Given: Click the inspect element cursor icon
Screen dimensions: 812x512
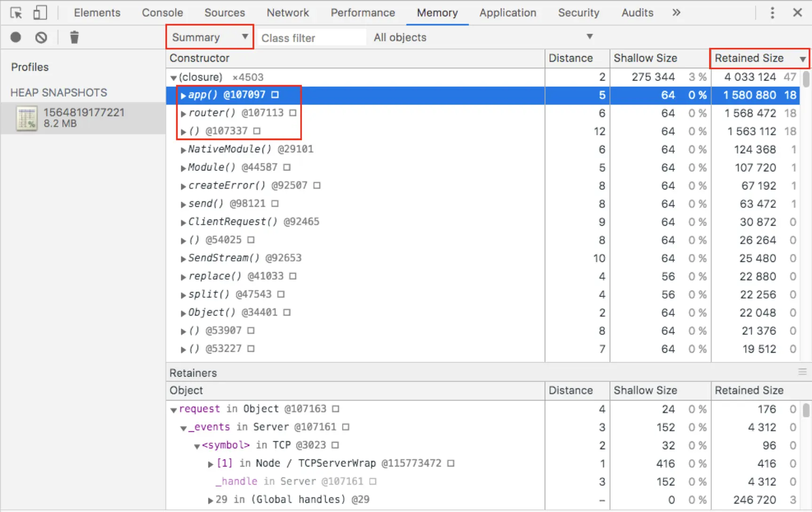Looking at the screenshot, I should tap(16, 13).
